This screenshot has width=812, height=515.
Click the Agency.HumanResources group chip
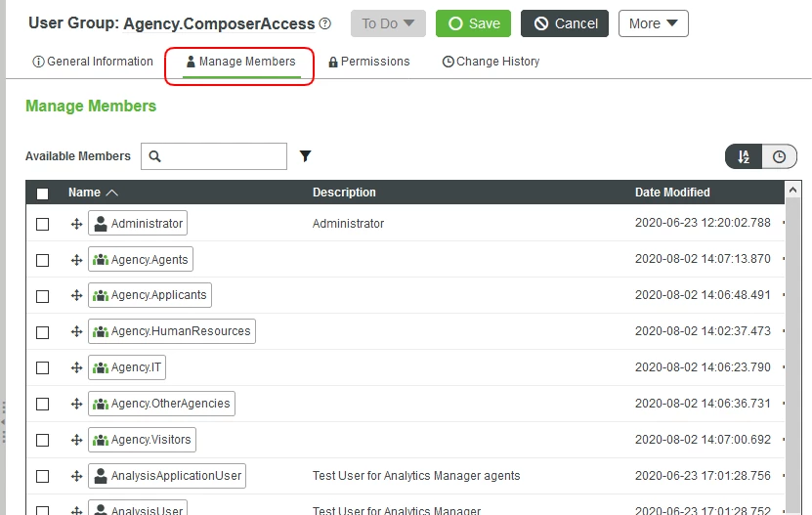click(172, 331)
